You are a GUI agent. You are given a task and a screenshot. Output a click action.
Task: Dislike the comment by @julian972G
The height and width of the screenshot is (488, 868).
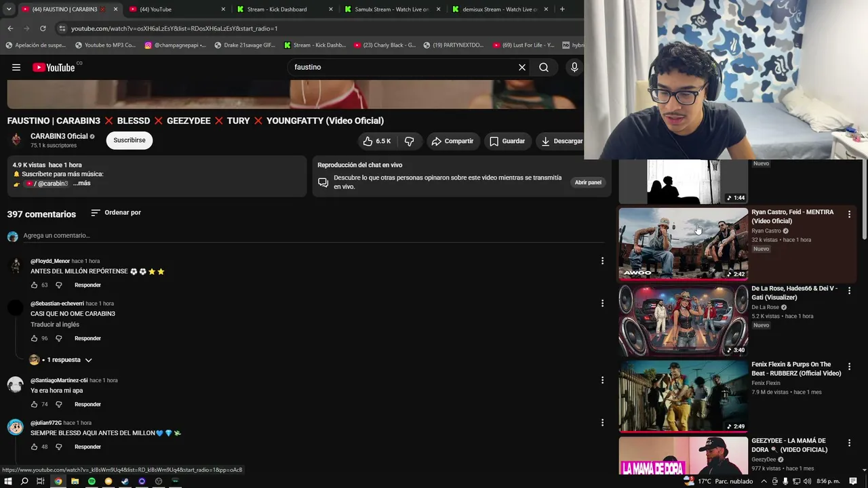click(58, 447)
